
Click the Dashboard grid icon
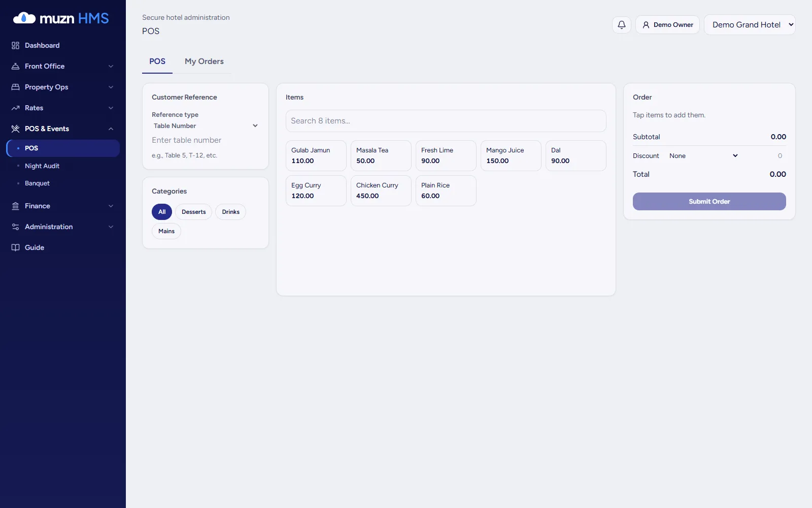point(15,45)
